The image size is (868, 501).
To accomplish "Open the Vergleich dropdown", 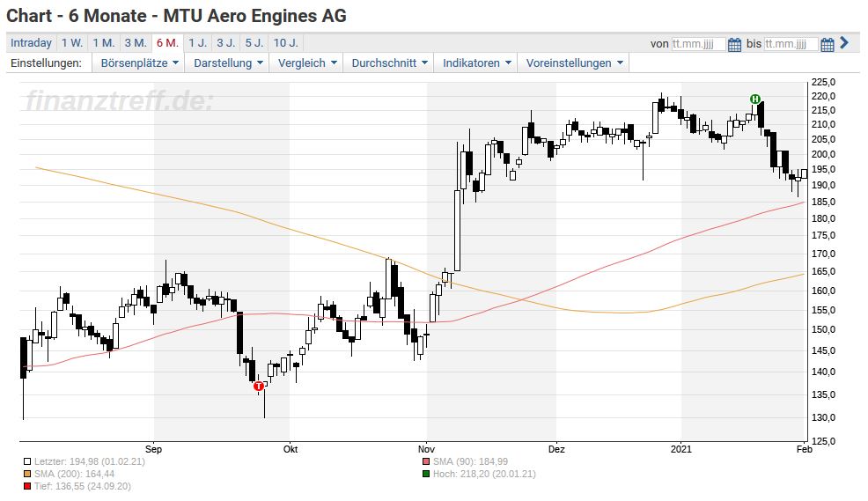I will [x=307, y=63].
